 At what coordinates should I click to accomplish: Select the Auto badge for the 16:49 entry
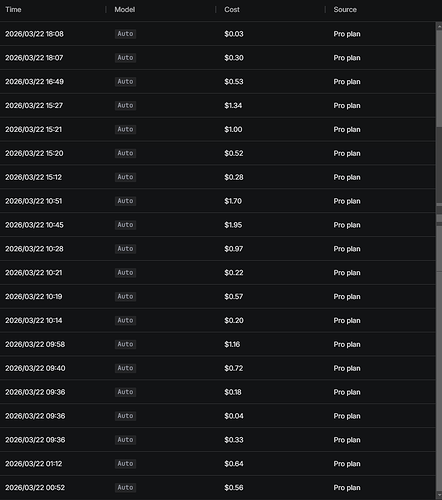point(125,82)
